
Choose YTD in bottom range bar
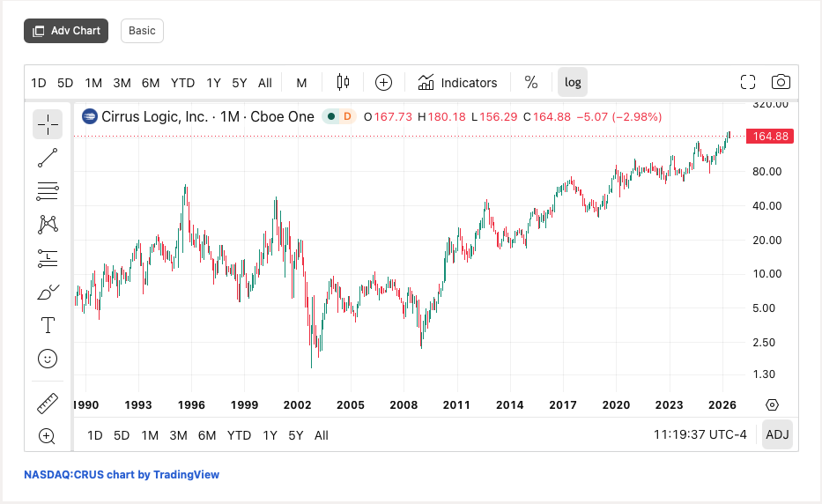coord(239,435)
